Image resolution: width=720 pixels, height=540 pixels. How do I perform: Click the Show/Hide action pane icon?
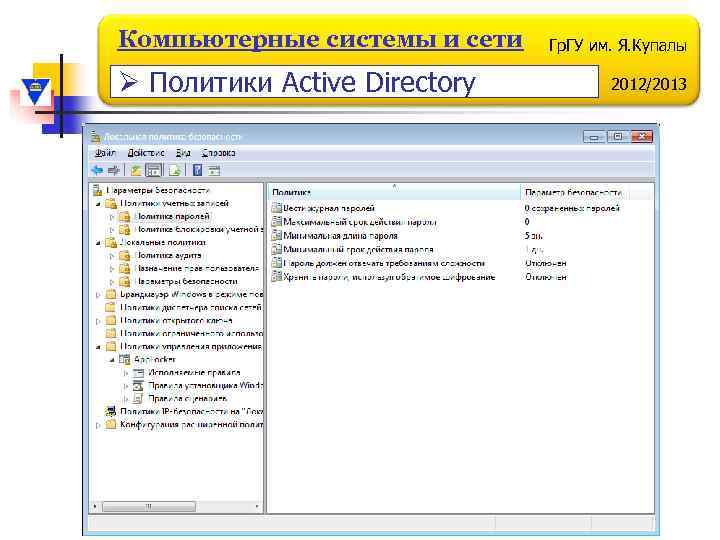tap(214, 171)
